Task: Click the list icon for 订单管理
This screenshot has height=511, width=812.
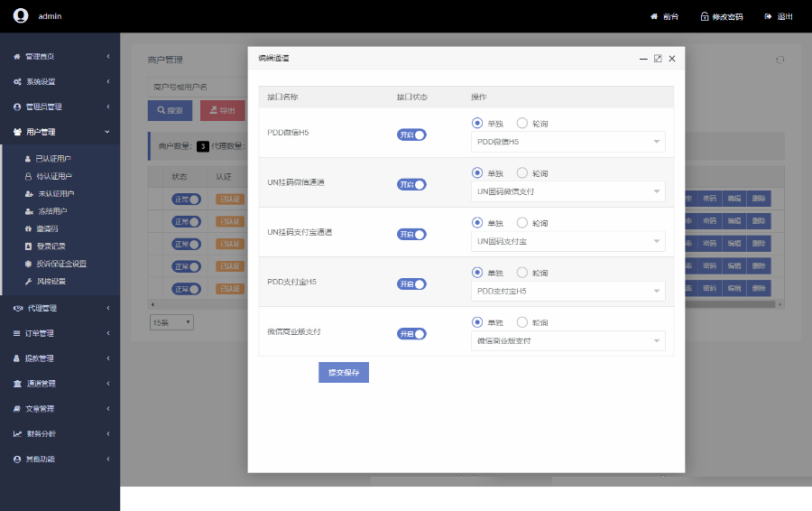Action: [x=16, y=333]
